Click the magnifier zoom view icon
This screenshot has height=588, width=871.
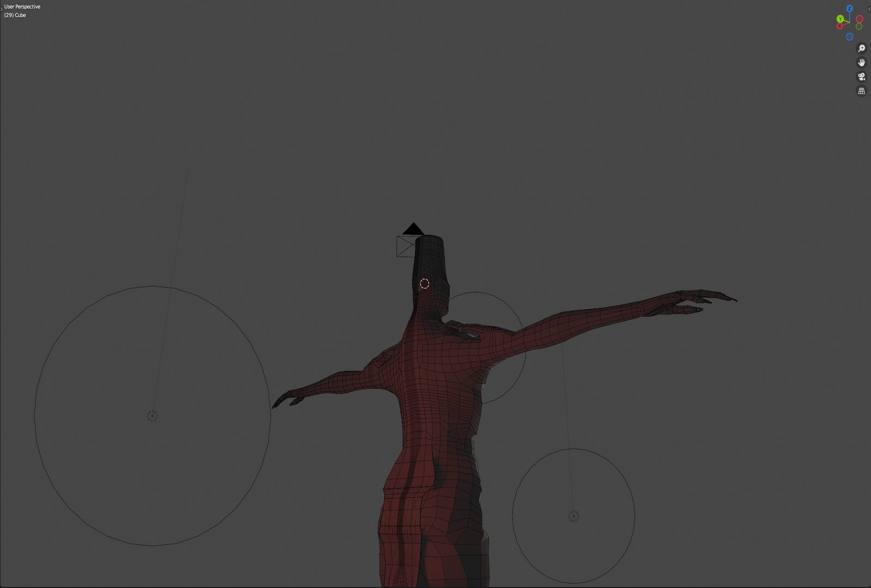click(x=861, y=48)
